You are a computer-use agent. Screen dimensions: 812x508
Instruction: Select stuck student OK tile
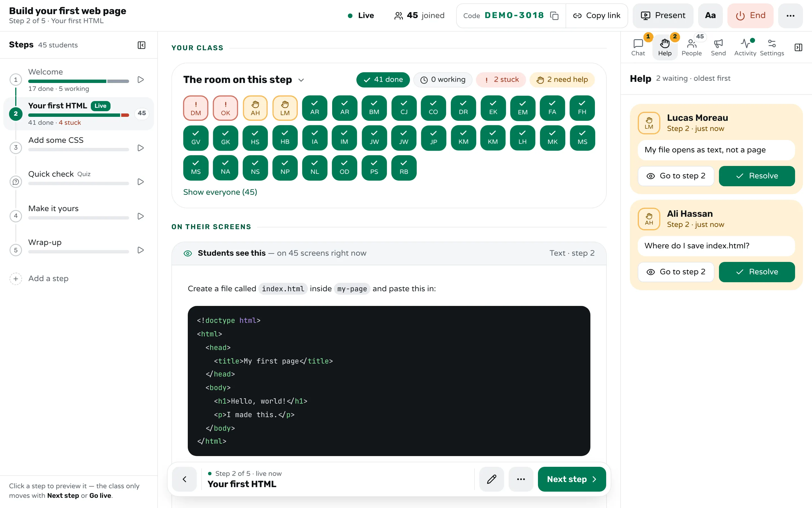point(226,108)
